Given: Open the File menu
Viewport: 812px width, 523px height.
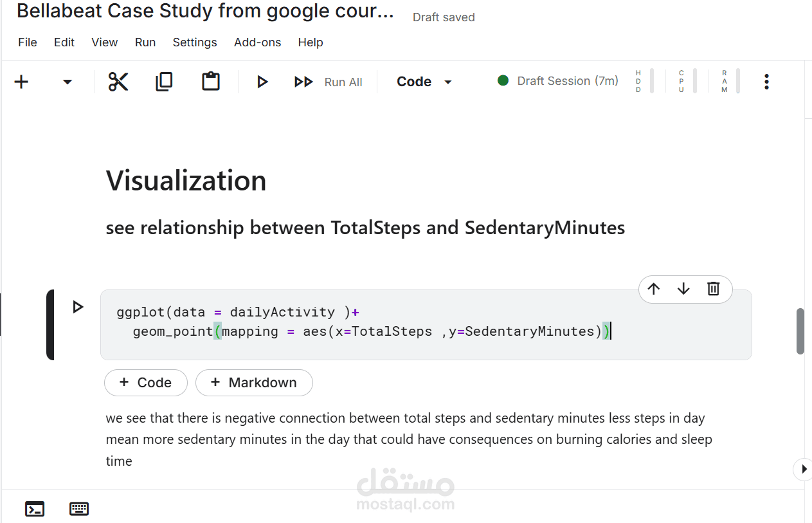Looking at the screenshot, I should click(28, 42).
